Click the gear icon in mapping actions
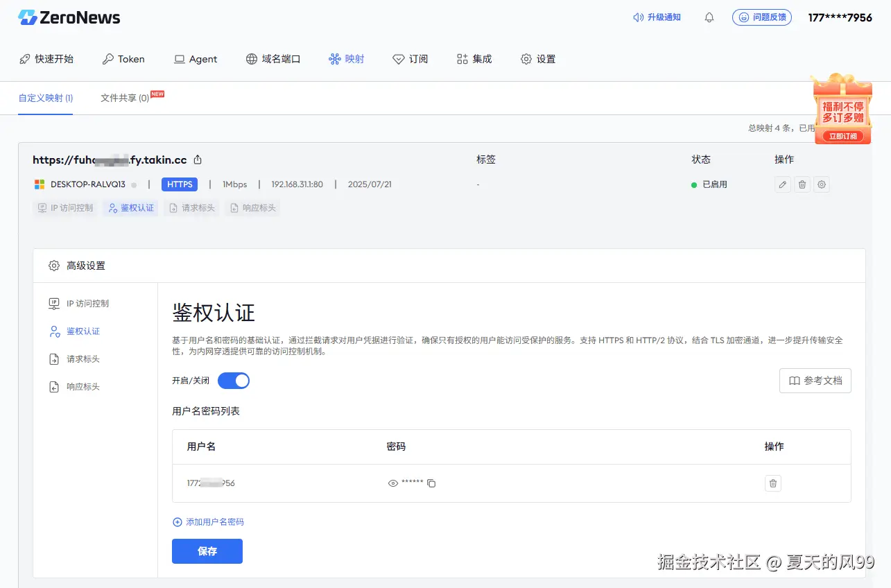Viewport: 891px width, 588px height. pyautogui.click(x=822, y=184)
